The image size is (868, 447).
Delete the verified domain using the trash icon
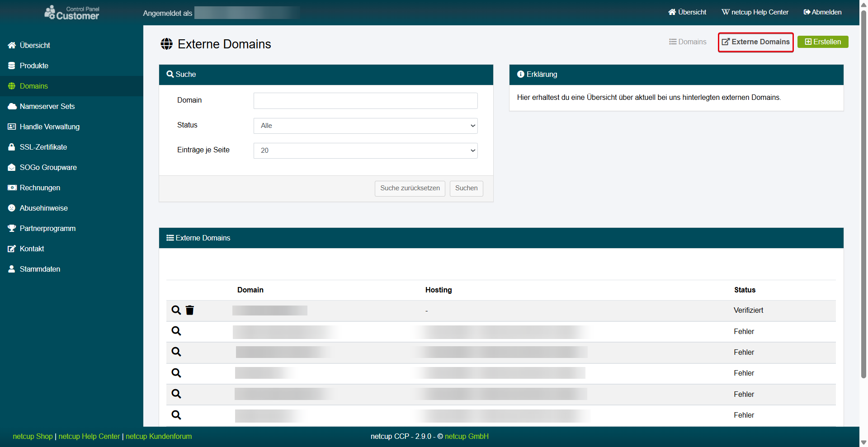coord(189,311)
